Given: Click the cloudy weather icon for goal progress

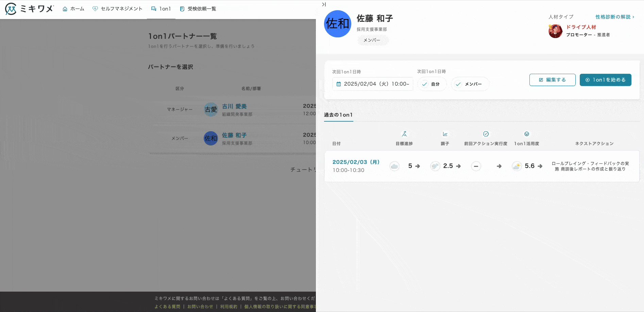Looking at the screenshot, I should pos(394,166).
